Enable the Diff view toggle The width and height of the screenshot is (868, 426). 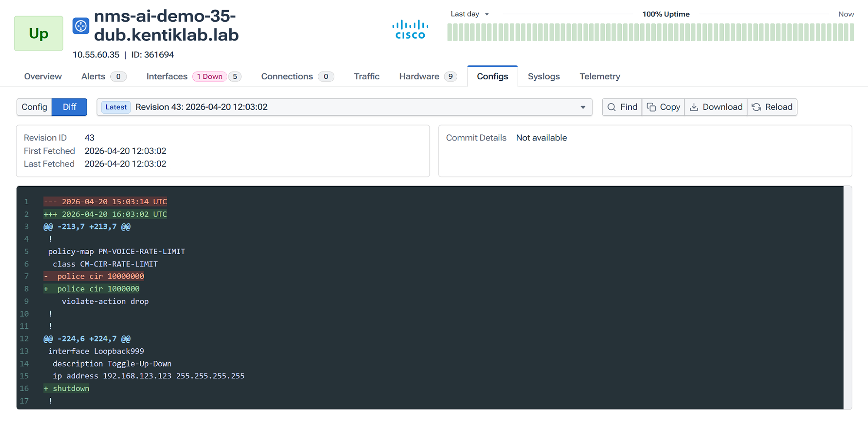(x=69, y=107)
